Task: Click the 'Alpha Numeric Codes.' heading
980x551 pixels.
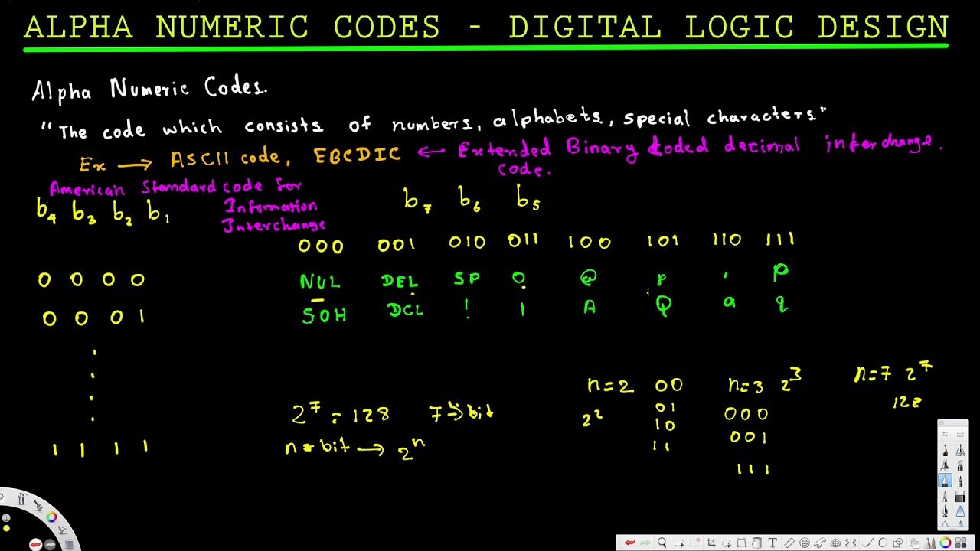Action: point(149,90)
